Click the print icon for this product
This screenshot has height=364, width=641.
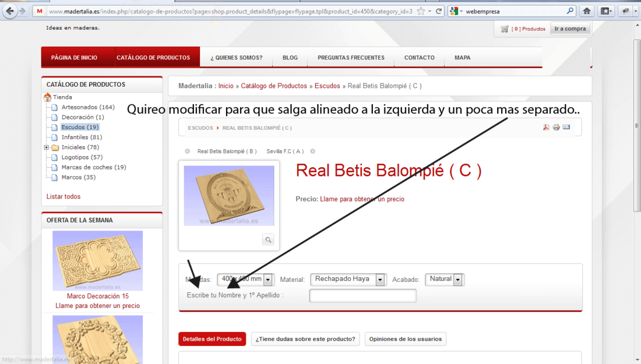coord(556,128)
